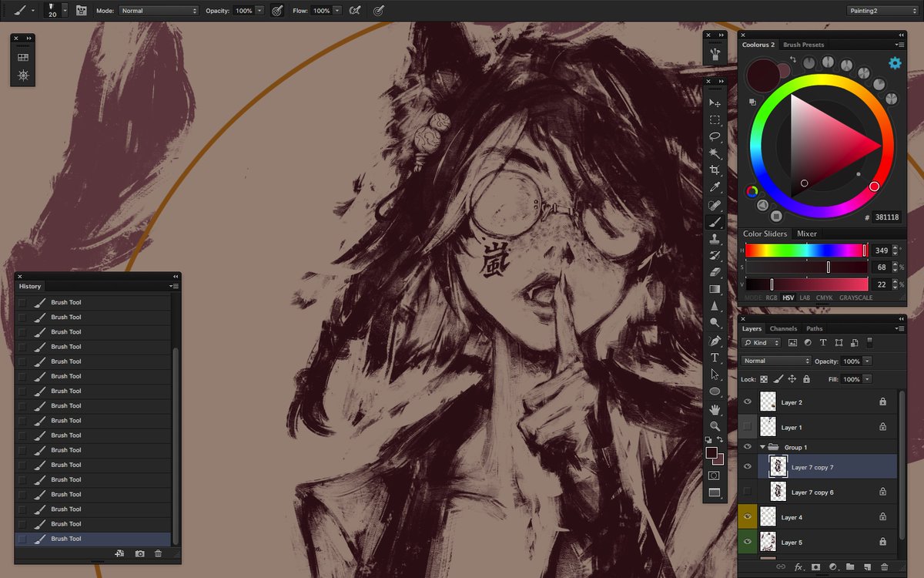Select the Pen tool
Image resolution: width=924 pixels, height=578 pixels.
(715, 341)
